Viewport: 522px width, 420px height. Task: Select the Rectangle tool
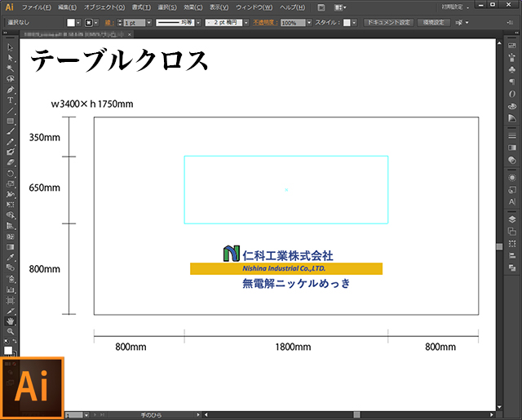point(11,121)
